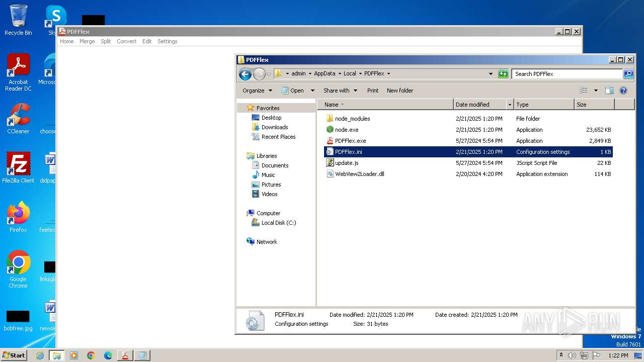Click the search magnifier icon
The height and width of the screenshot is (362, 644).
point(628,74)
